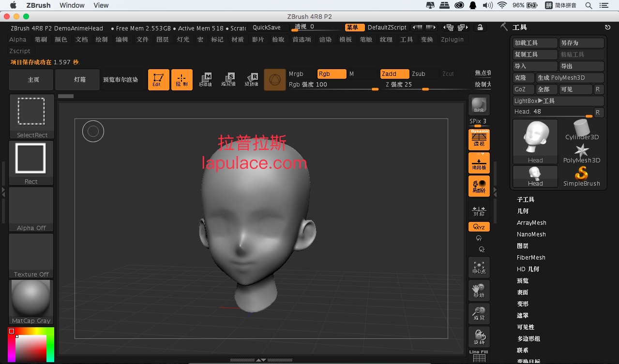Select the Rotate gizmo icon
The image size is (619, 364).
252,80
